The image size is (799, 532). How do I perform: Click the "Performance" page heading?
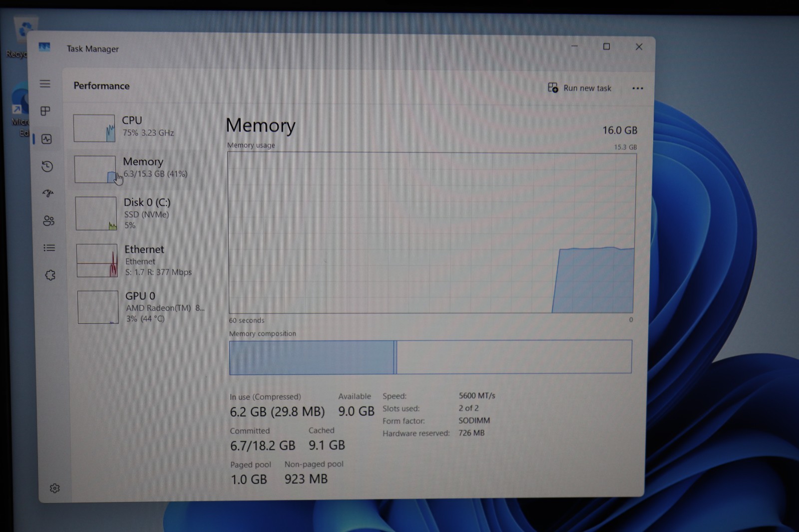pos(101,86)
